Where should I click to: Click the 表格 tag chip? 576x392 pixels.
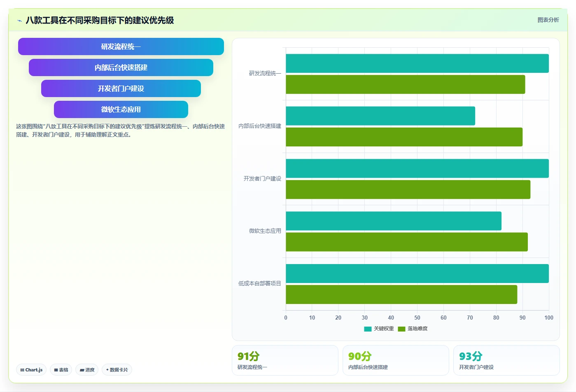pyautogui.click(x=61, y=370)
